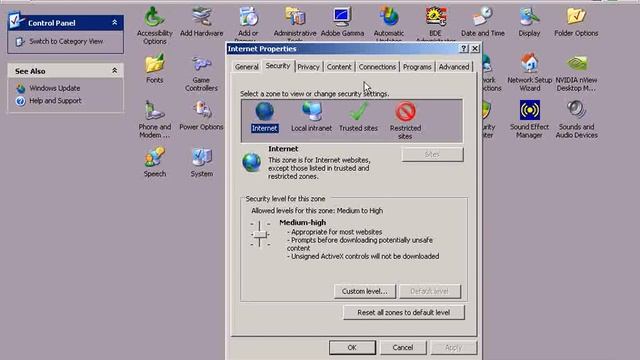640x360 pixels.
Task: Switch to the Programs tab
Action: pyautogui.click(x=417, y=67)
